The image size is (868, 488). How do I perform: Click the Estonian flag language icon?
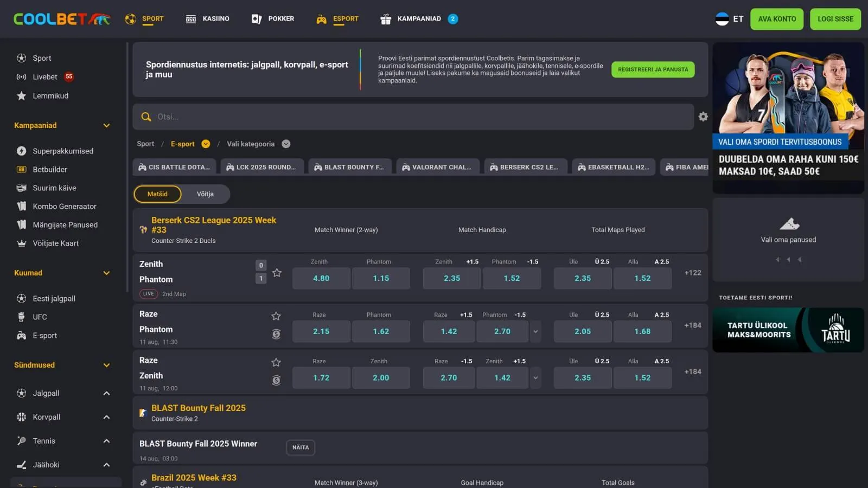pyautogui.click(x=722, y=19)
